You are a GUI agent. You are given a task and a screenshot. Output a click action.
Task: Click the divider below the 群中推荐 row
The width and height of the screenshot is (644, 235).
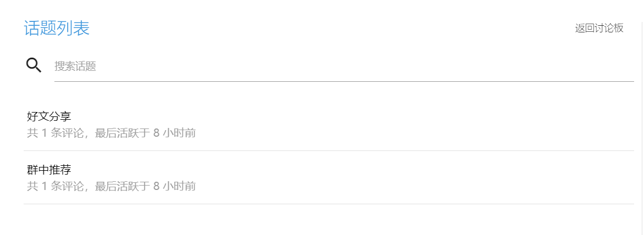(x=329, y=204)
